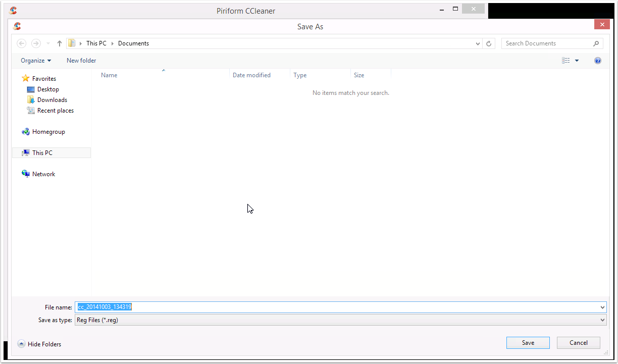Viewport: 618px width, 364px height.
Task: Click the Favorites star icon
Action: pos(25,78)
